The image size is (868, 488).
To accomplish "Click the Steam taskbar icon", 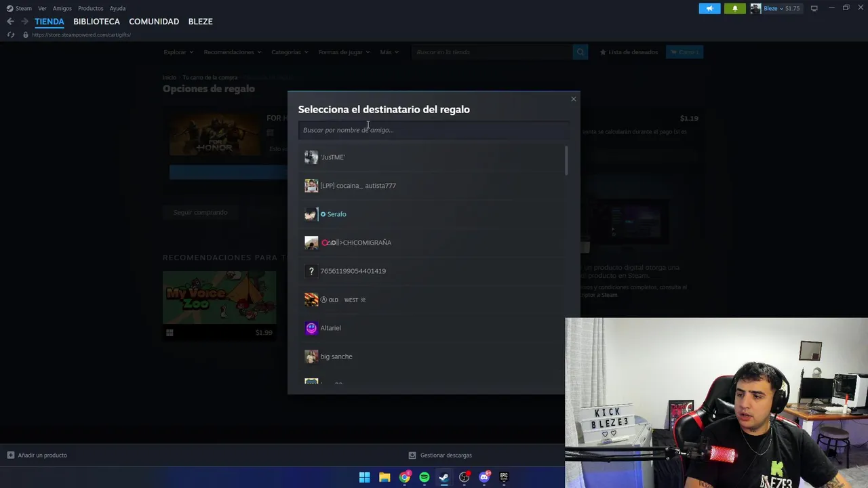I will (444, 477).
